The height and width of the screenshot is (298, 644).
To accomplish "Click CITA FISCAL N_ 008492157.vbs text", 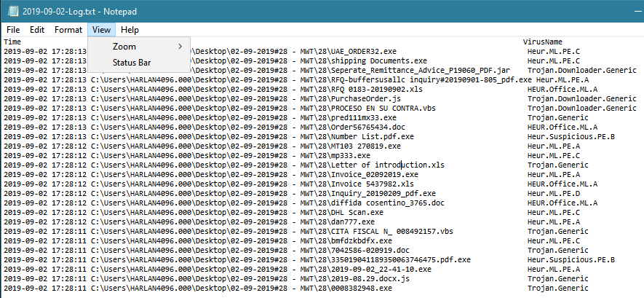I will point(391,231).
